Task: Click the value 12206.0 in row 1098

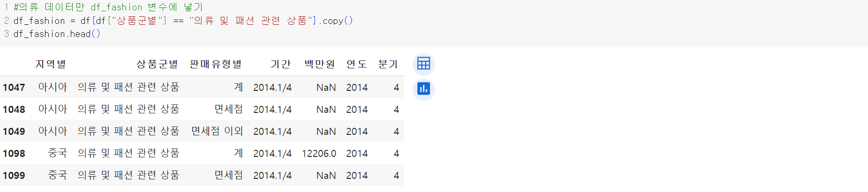Action: pyautogui.click(x=319, y=154)
